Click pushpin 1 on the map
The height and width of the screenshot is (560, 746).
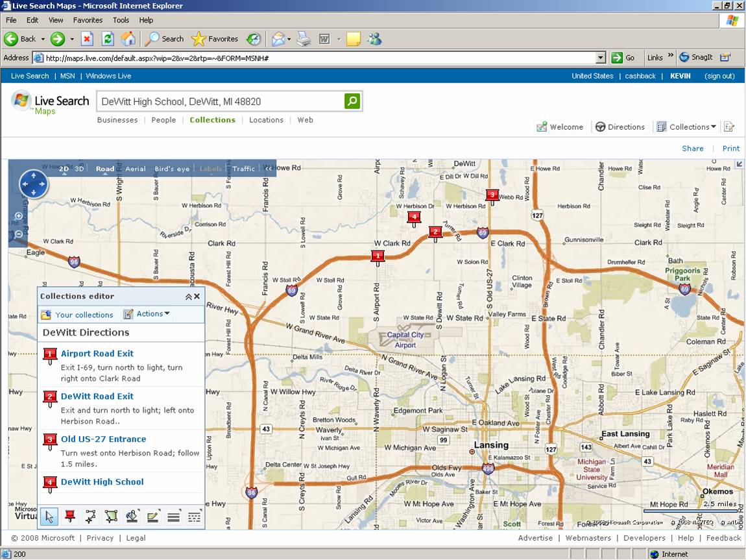pyautogui.click(x=378, y=258)
